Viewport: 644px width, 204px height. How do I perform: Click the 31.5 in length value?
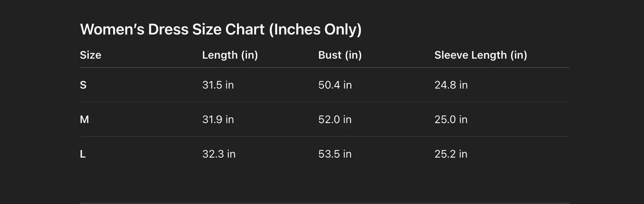coord(218,85)
